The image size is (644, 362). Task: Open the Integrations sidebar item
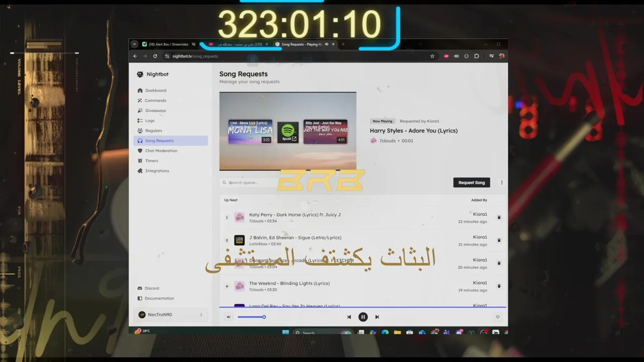coord(171,171)
